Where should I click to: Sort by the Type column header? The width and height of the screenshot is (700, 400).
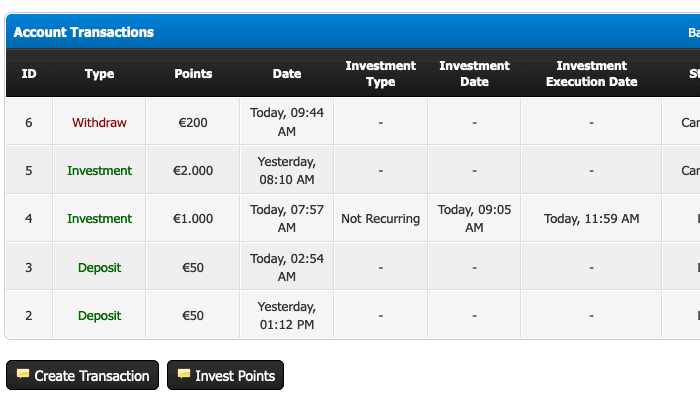point(99,74)
